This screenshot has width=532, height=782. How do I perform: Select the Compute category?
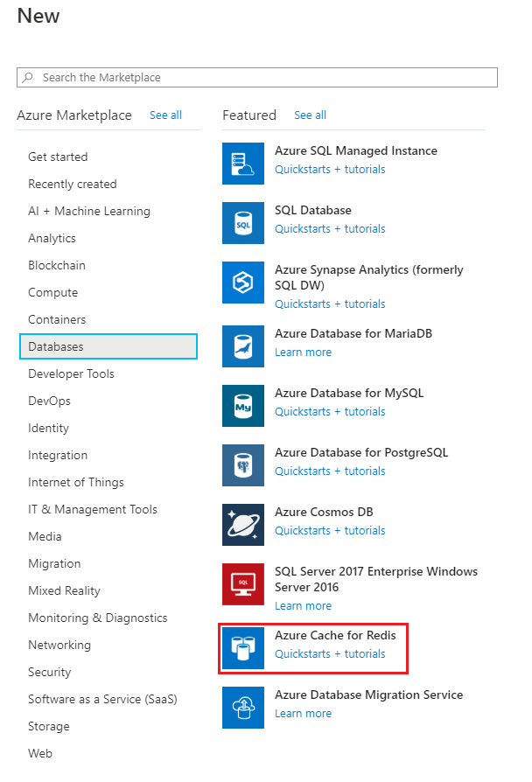tap(52, 292)
